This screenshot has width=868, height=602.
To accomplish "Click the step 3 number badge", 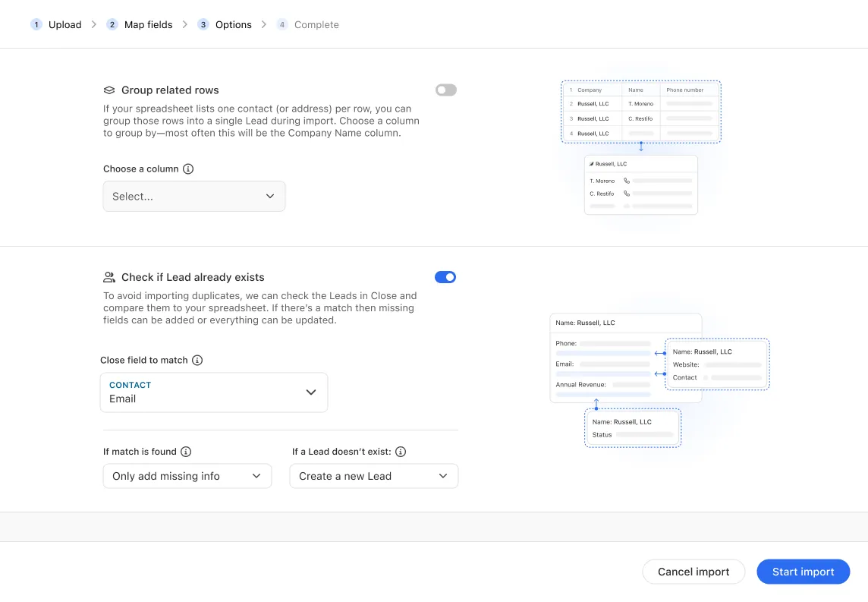I will 203,24.
